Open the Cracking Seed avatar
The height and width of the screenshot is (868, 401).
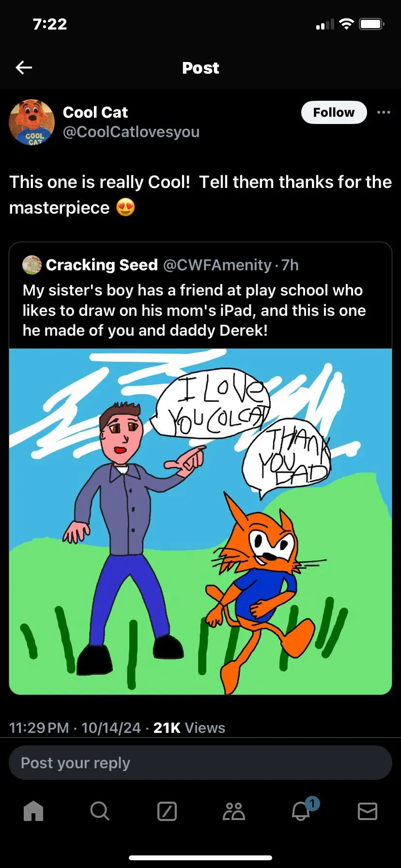[32, 265]
